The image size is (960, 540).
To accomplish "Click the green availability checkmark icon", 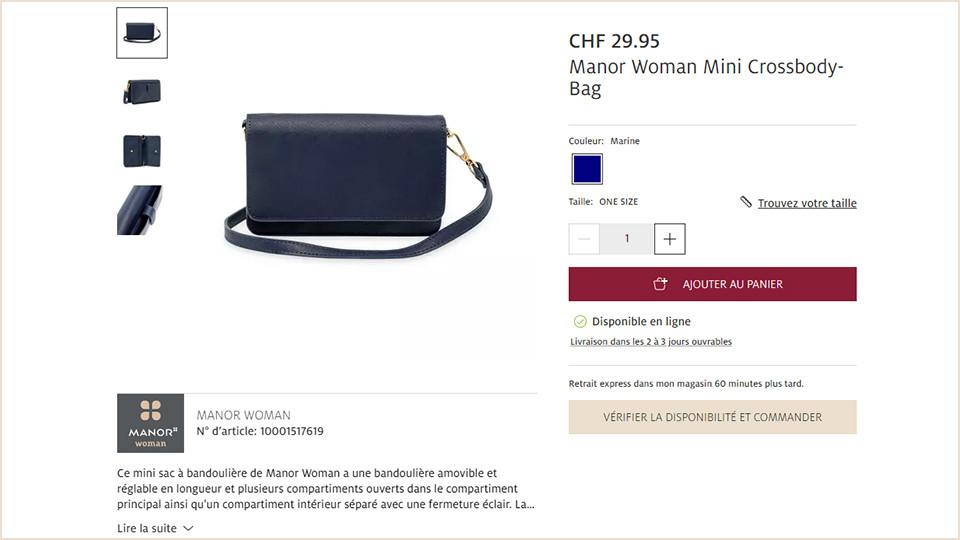I will click(x=580, y=321).
